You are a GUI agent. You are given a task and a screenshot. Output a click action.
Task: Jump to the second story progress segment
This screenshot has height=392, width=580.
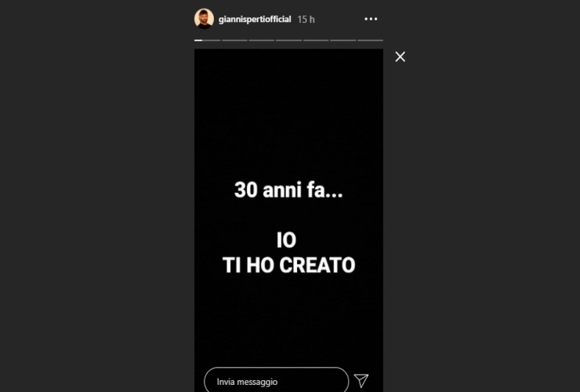(x=234, y=40)
